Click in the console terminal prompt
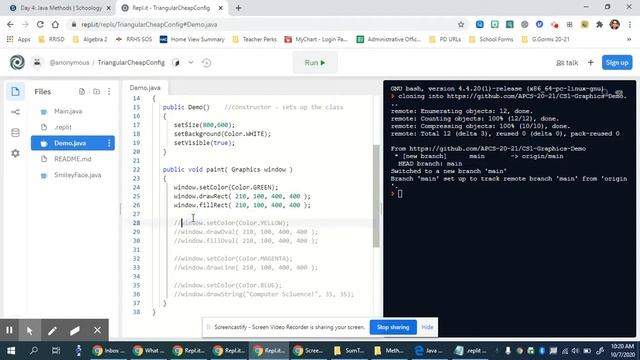The height and width of the screenshot is (360, 640). 400,193
